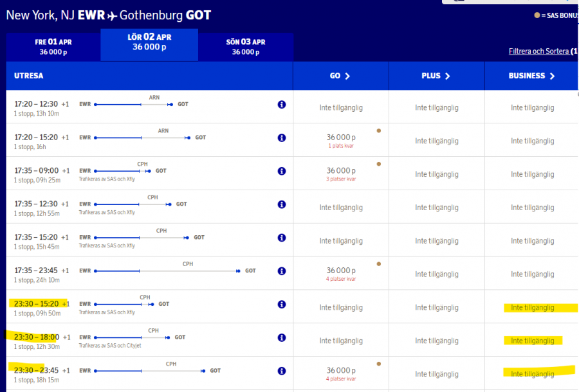Expand the GO fare class column
The height and width of the screenshot is (392, 579).
[340, 76]
